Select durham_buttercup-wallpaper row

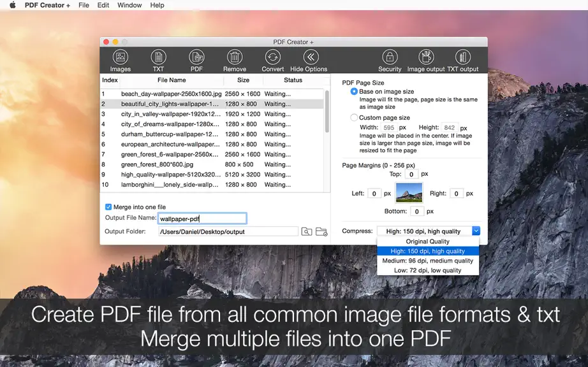[212, 134]
